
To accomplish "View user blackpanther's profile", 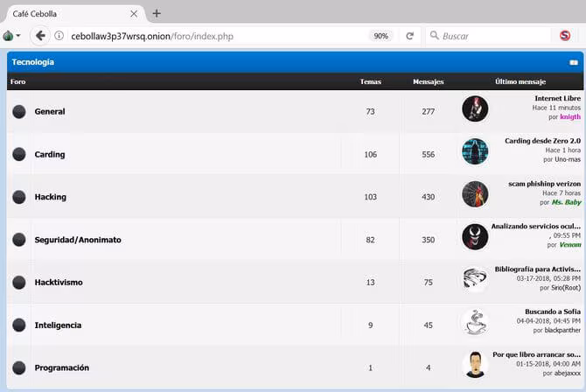I will coord(562,330).
